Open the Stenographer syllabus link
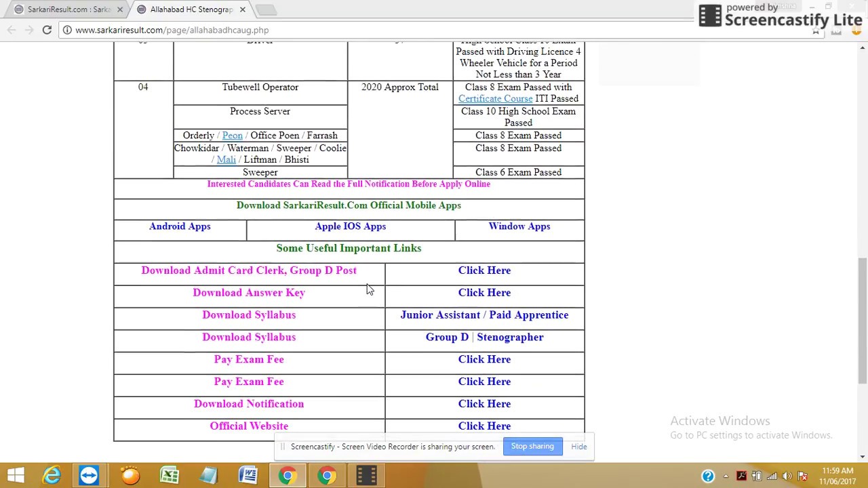This screenshot has width=868, height=488. (510, 338)
